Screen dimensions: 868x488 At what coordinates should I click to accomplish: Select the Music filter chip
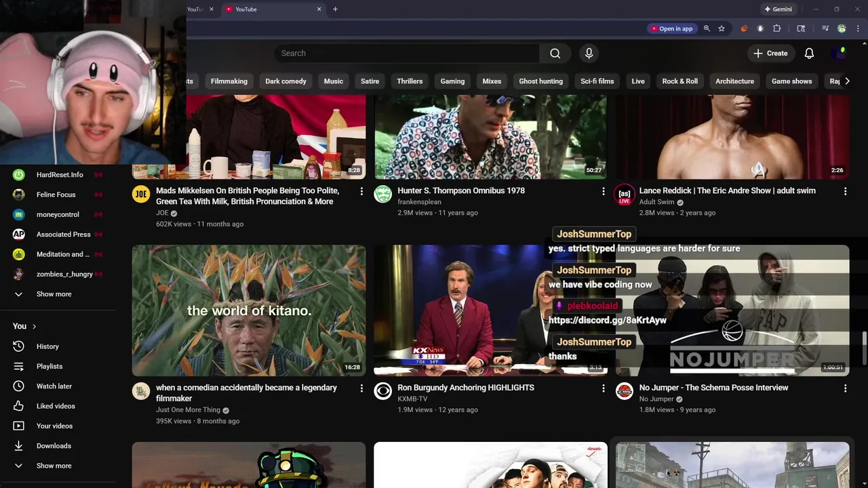point(333,81)
